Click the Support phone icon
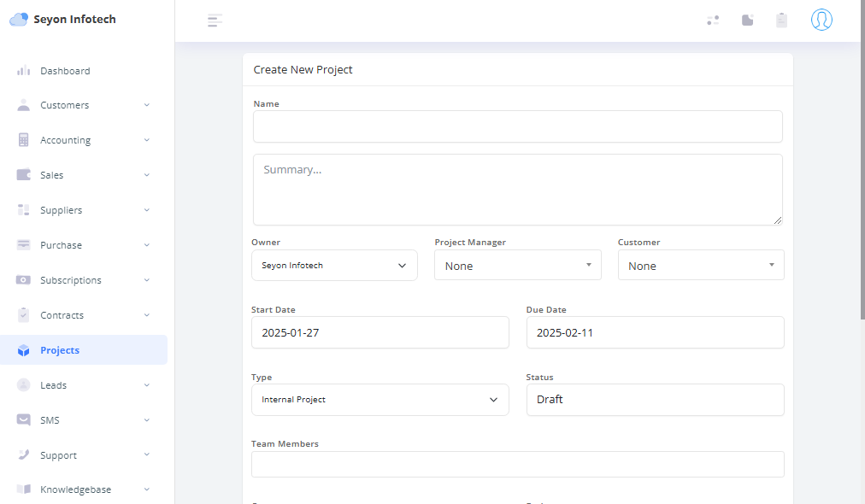Screen dimensions: 865x504 (x=24, y=455)
